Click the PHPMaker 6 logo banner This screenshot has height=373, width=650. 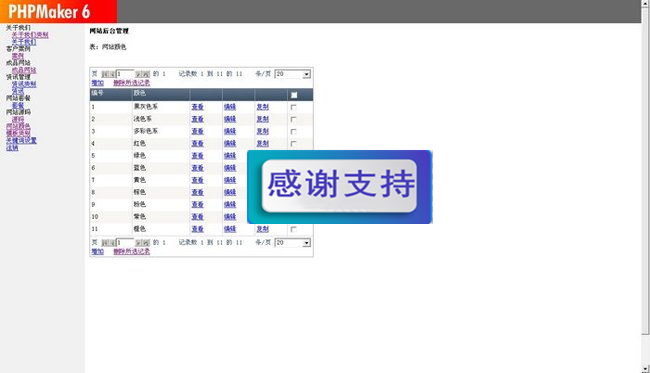[58, 11]
